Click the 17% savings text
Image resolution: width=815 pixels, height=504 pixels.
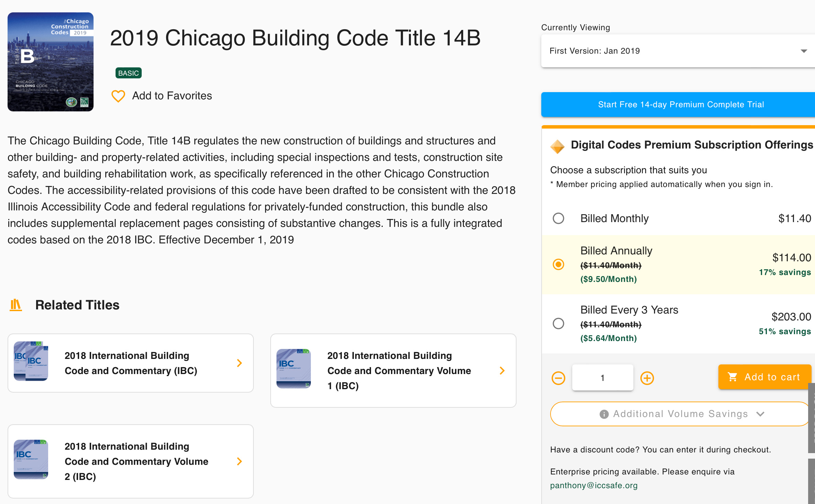click(785, 272)
